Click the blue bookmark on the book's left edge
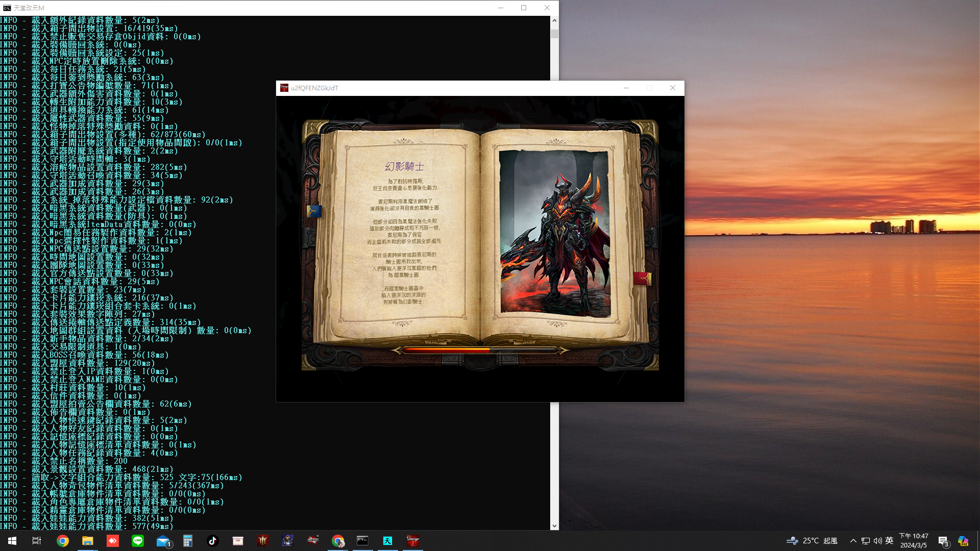 pos(314,211)
